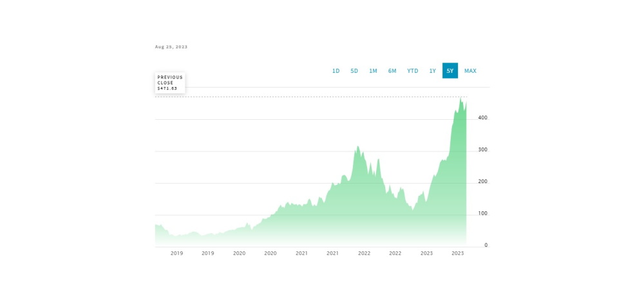Click the 200 y-axis label
The image size is (644, 306).
[482, 182]
